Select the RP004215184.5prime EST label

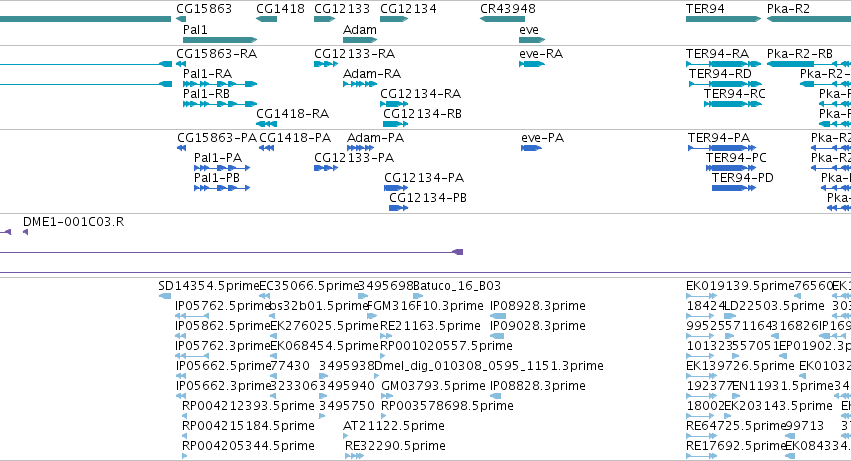point(249,427)
